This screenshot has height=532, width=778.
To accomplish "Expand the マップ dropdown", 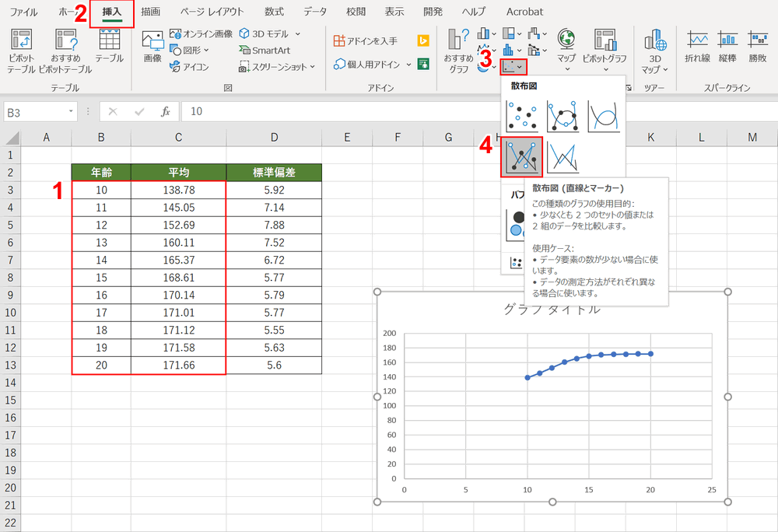I will 566,68.
